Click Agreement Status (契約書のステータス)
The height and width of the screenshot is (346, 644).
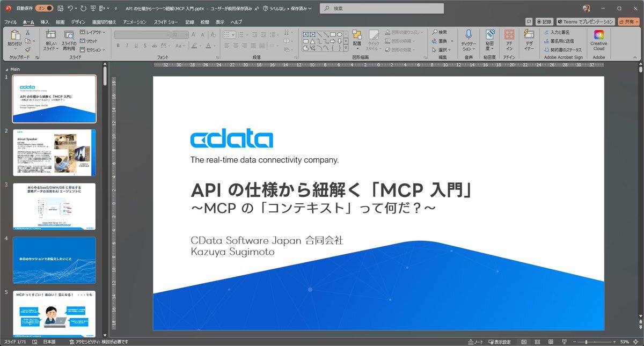[x=562, y=49]
